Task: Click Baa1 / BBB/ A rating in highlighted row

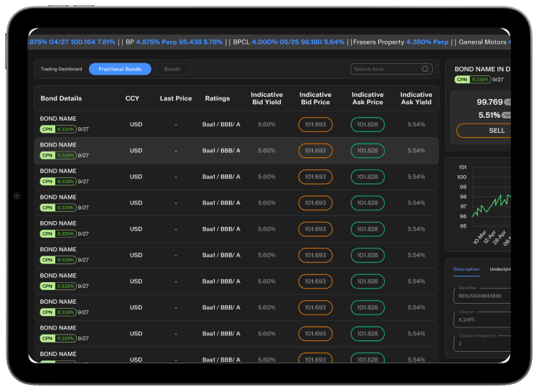Action: point(221,151)
